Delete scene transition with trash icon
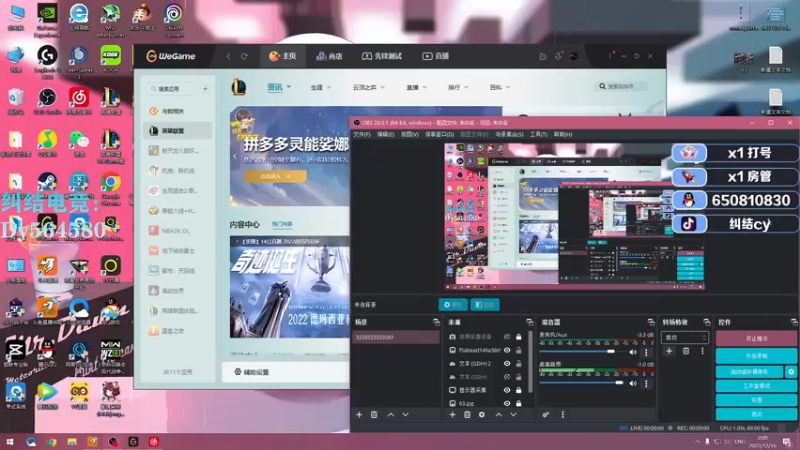 pyautogui.click(x=686, y=351)
